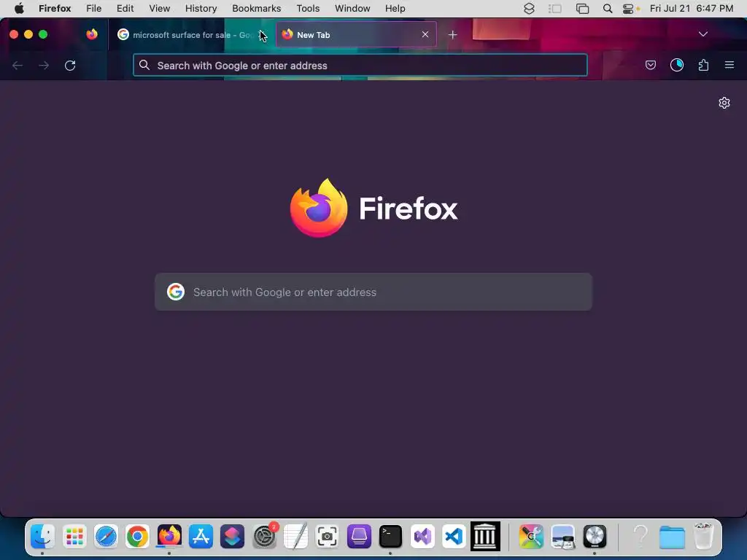
Task: Click the Google logo in search box
Action: 176,292
